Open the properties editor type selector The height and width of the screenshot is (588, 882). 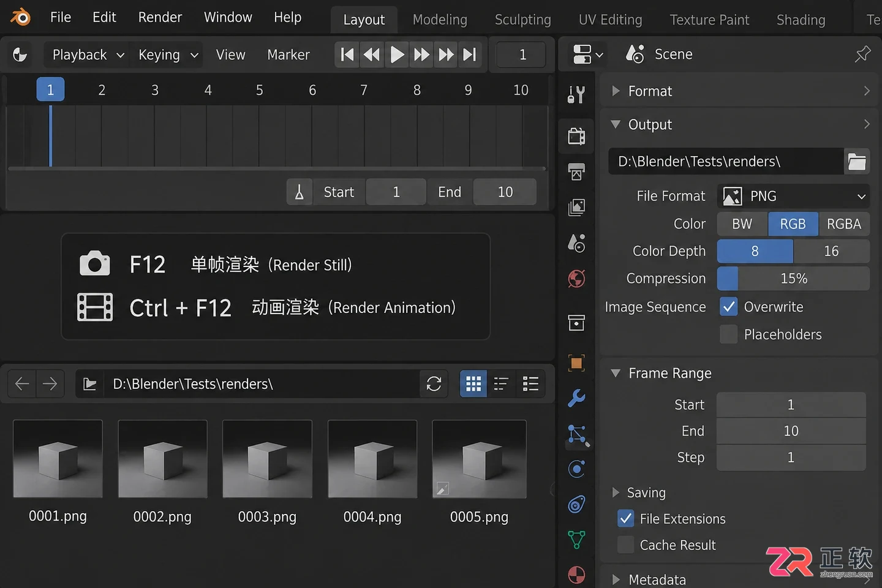tap(587, 54)
